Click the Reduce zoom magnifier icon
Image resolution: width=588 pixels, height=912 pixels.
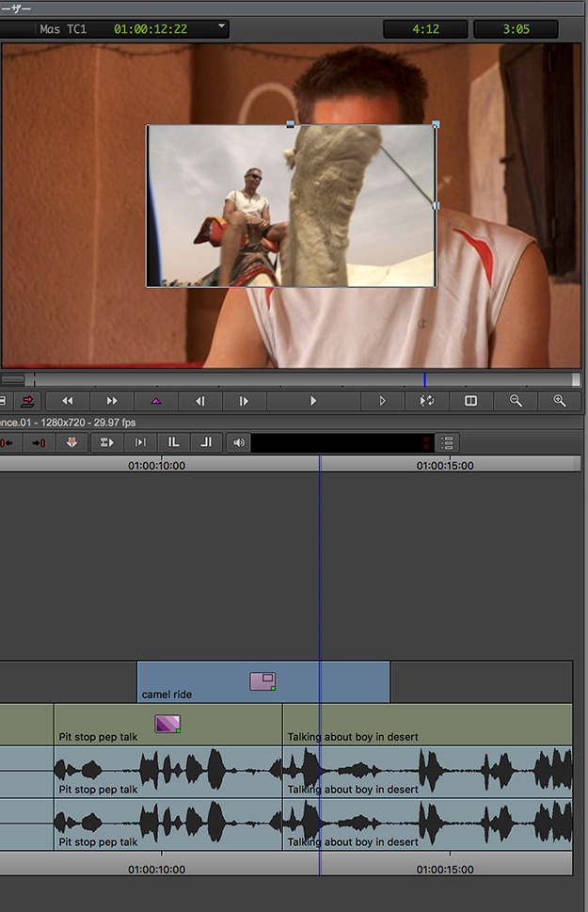tap(516, 401)
